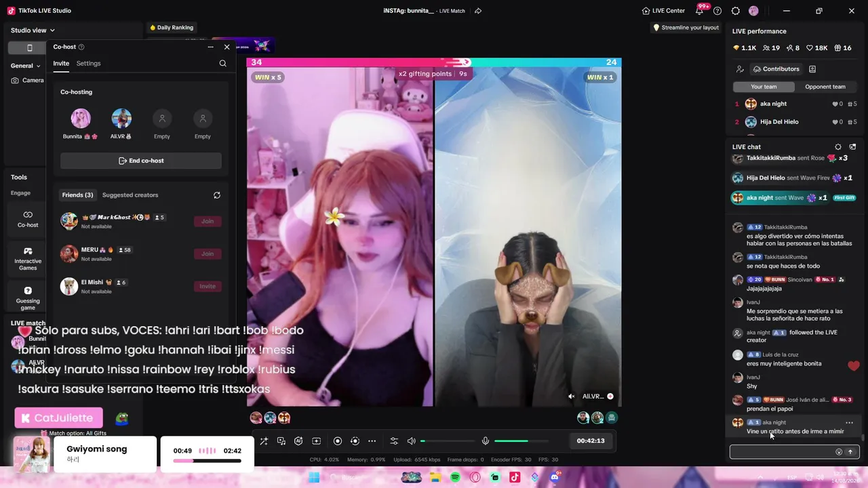Select the Your team tab
The width and height of the screenshot is (868, 488).
pos(764,87)
